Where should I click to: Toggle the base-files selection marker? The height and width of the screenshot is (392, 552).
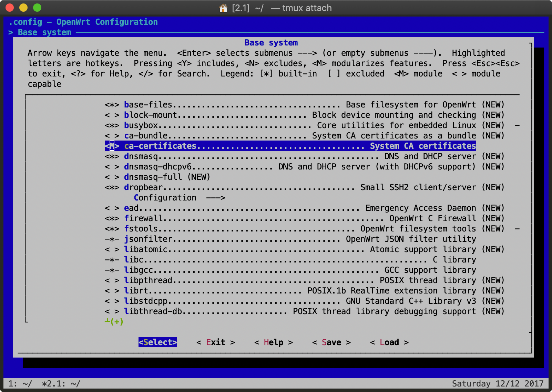coord(112,105)
